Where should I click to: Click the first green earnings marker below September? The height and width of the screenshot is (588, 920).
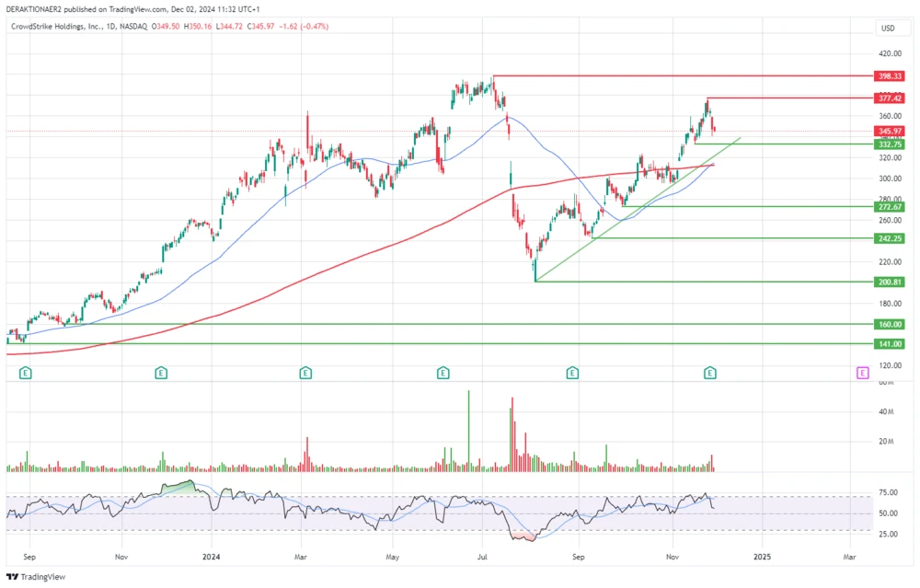coord(25,373)
